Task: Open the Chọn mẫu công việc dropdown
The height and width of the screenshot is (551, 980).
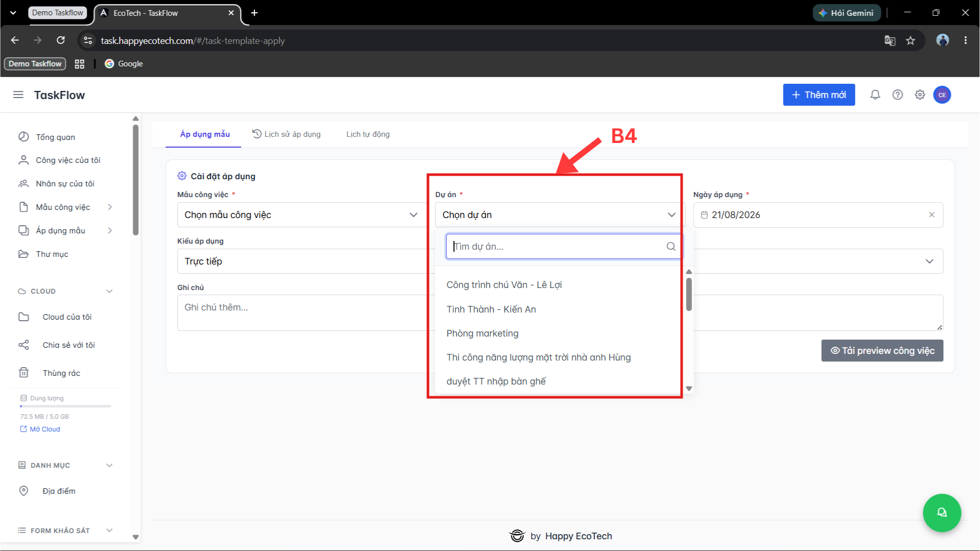Action: click(x=301, y=215)
